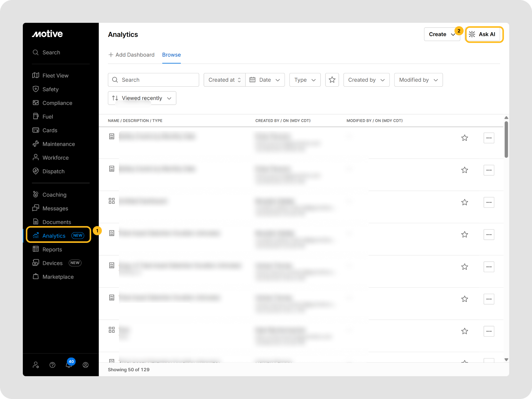Click the analytics Search input field

click(x=153, y=80)
